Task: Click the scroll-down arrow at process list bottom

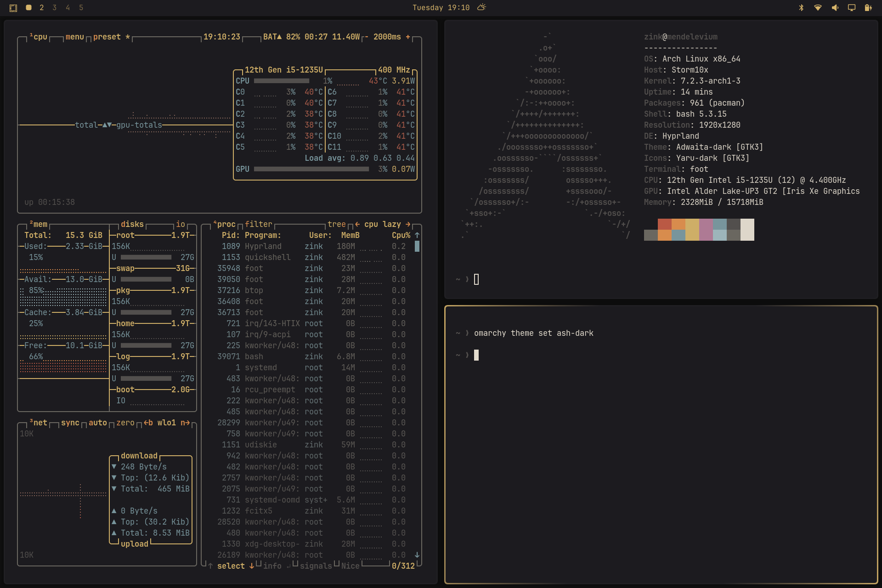Action: click(x=417, y=555)
